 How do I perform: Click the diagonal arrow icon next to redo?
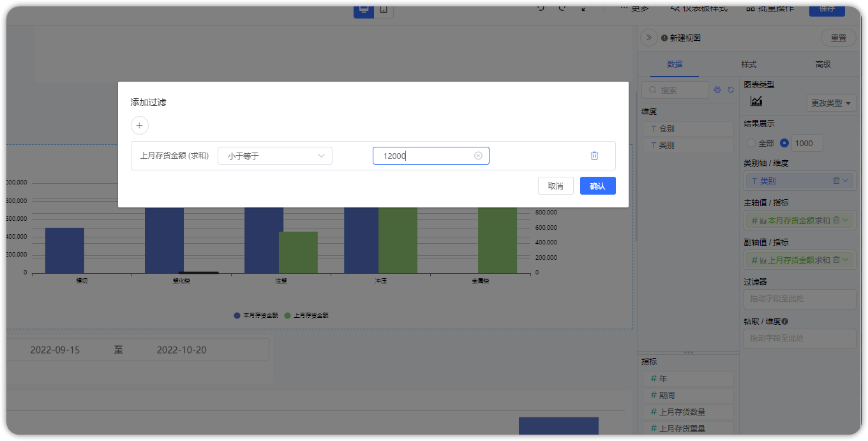(x=584, y=8)
